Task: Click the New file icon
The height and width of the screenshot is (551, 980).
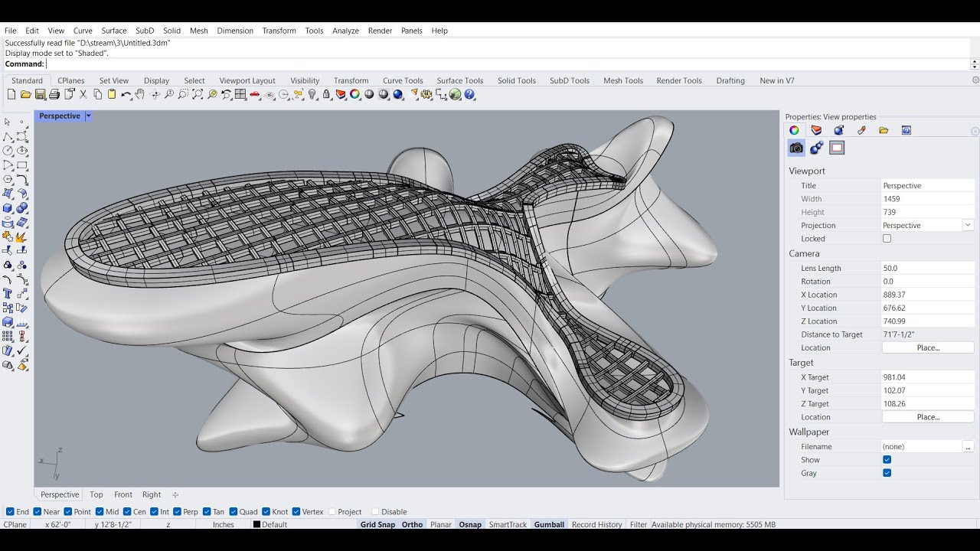Action: pos(11,94)
